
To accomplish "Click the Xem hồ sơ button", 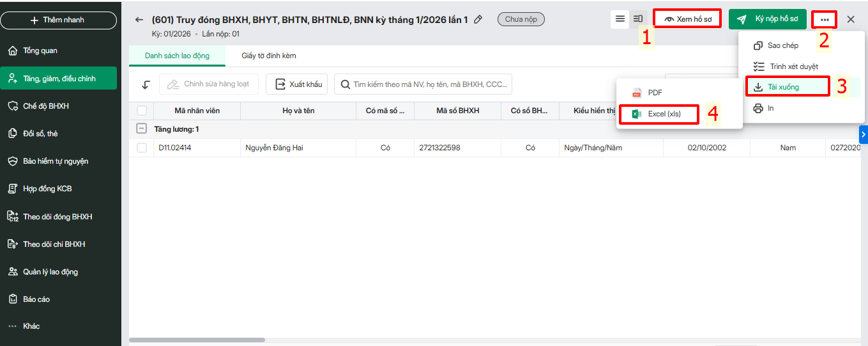I will point(687,19).
